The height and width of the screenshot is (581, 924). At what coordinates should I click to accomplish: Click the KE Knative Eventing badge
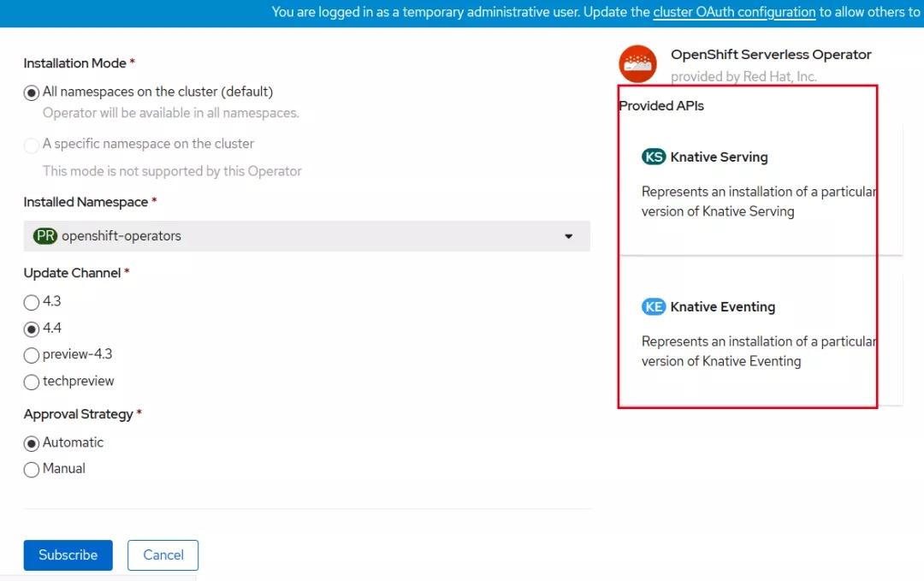(x=654, y=306)
